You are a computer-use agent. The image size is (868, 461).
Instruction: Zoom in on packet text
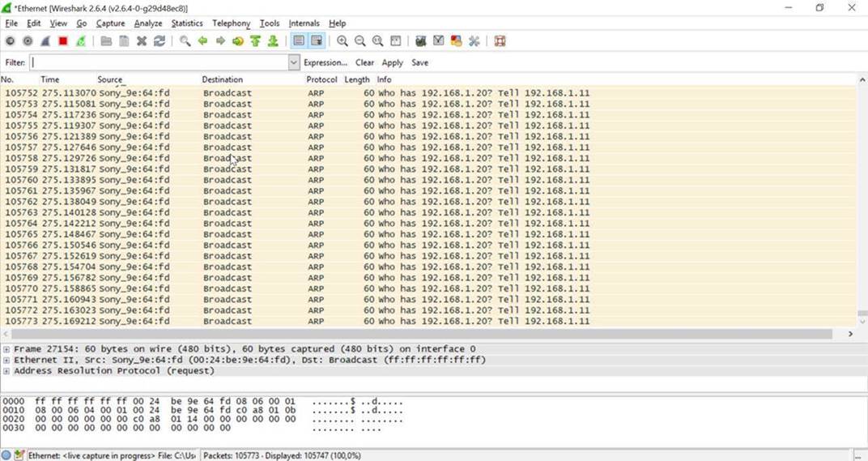click(x=343, y=41)
